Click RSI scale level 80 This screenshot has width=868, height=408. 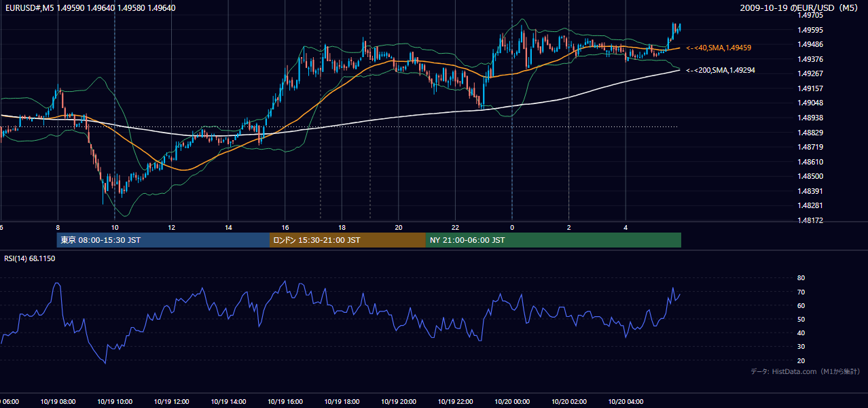(x=801, y=278)
